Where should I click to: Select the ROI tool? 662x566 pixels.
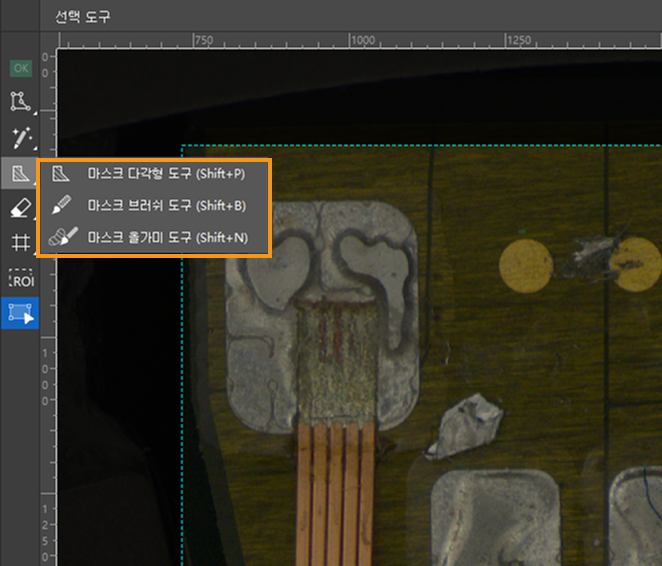[x=21, y=278]
